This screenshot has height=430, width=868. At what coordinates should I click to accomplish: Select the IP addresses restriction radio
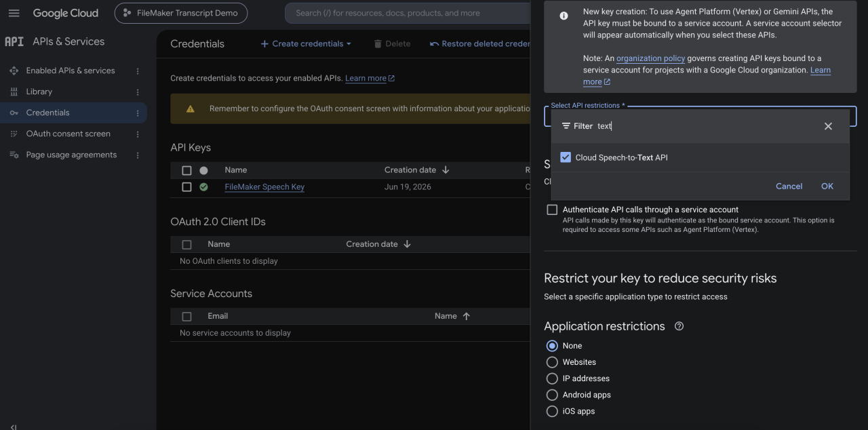(x=552, y=378)
